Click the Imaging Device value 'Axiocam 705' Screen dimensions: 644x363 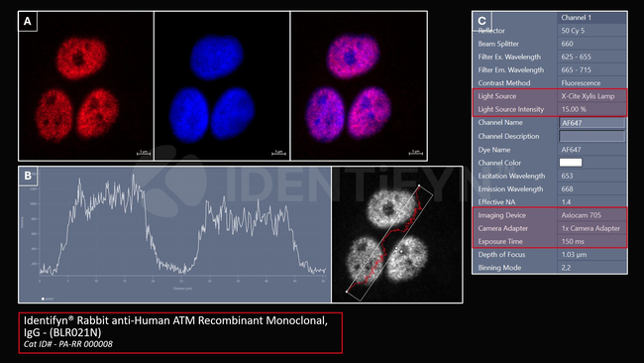click(x=582, y=215)
